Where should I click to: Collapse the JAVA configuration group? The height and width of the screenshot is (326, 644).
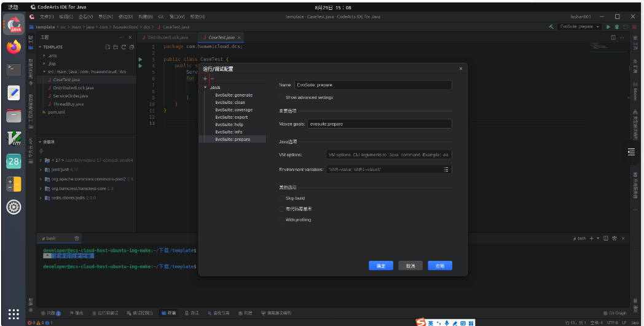point(205,87)
